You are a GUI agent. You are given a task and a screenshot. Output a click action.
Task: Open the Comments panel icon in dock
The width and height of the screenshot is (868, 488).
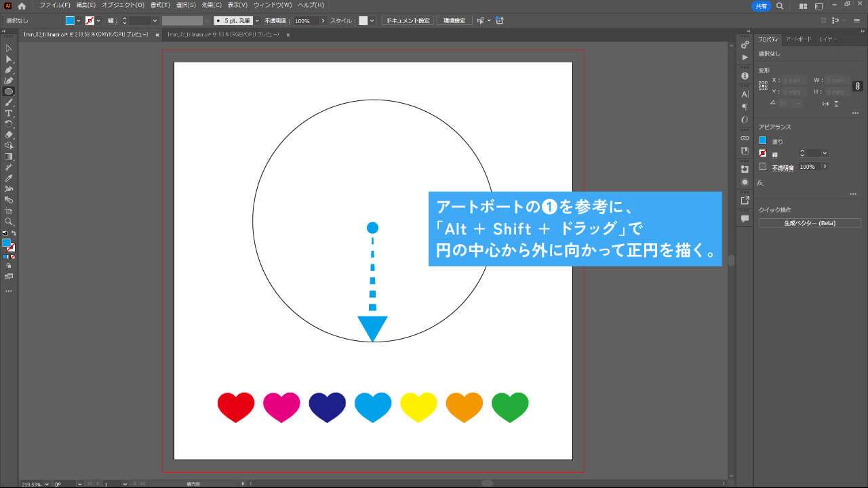745,219
